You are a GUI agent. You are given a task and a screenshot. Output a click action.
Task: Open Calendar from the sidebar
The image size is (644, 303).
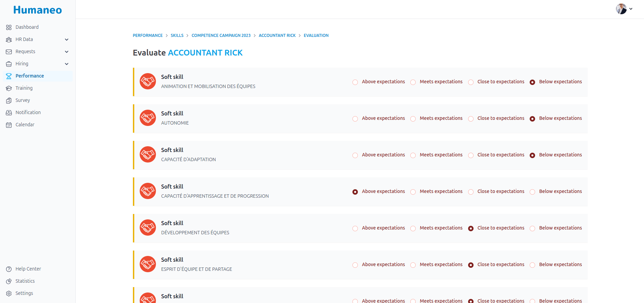pos(38,125)
